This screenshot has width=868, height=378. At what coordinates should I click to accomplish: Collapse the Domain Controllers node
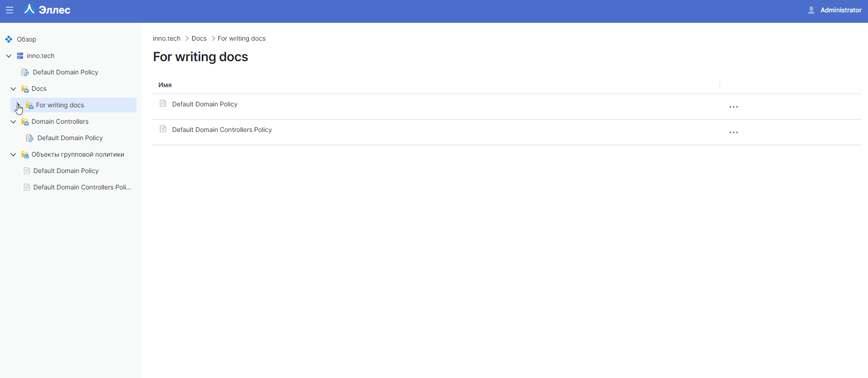point(13,121)
